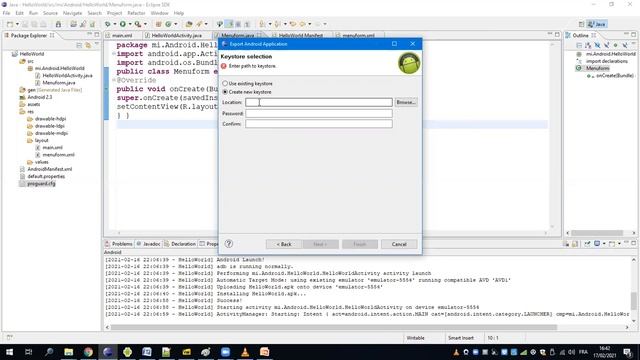Select Android 2.3 library node
The height and width of the screenshot is (360, 640).
(40, 97)
